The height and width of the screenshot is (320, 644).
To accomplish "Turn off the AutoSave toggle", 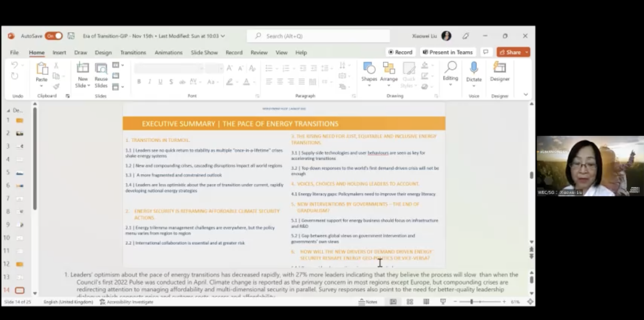I will point(54,36).
